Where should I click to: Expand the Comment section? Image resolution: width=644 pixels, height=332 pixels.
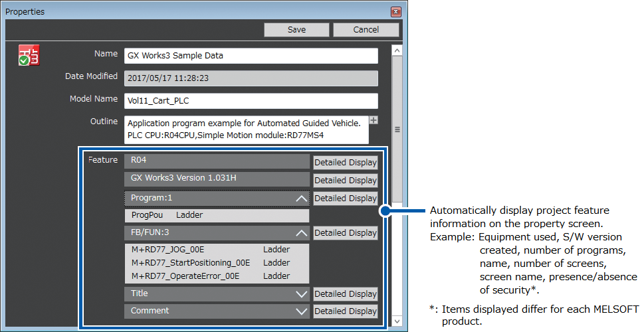pyautogui.click(x=301, y=311)
